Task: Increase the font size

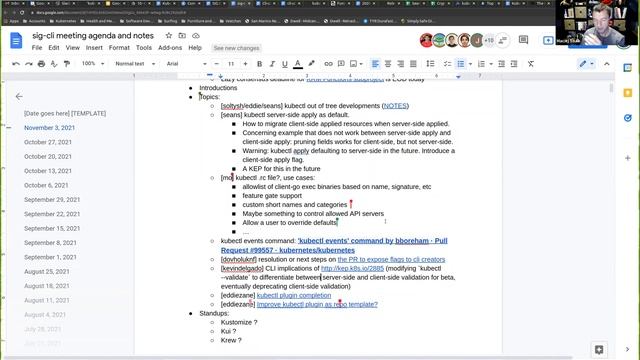Action: pos(245,64)
